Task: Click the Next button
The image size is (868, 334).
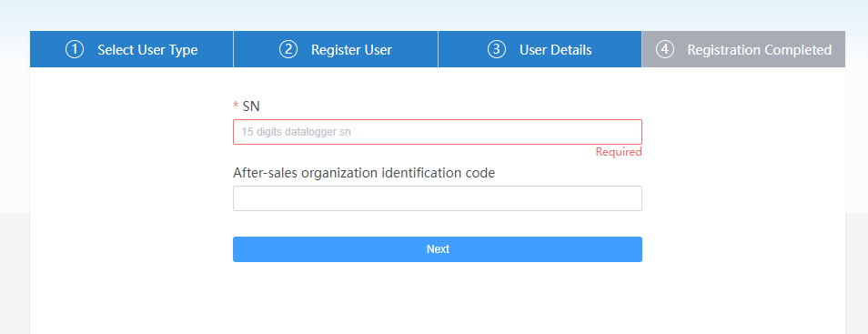Action: (x=438, y=249)
